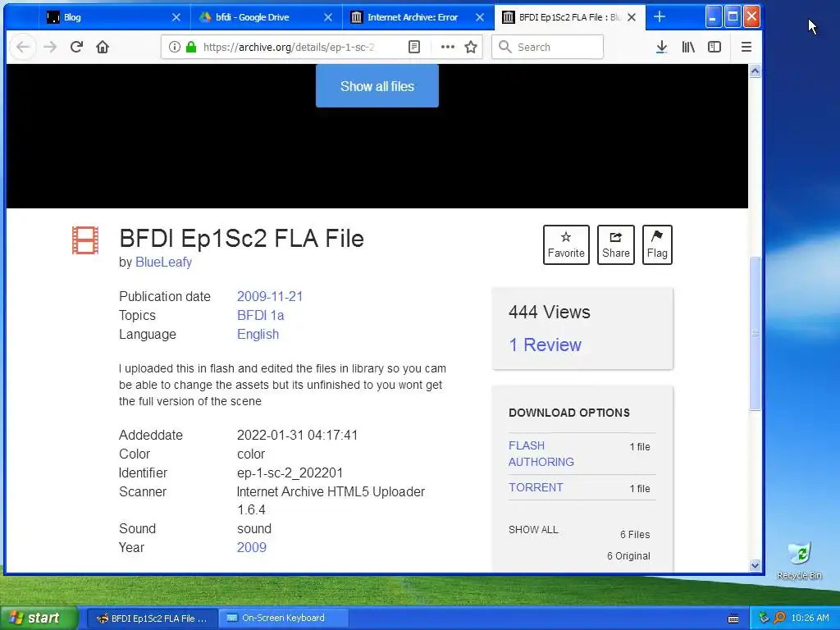Click SHOW ALL download files
The height and width of the screenshot is (630, 840).
click(533, 530)
